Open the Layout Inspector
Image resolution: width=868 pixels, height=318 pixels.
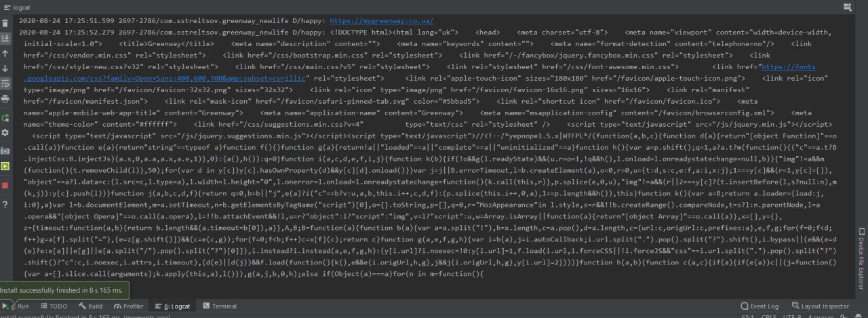coord(820,306)
